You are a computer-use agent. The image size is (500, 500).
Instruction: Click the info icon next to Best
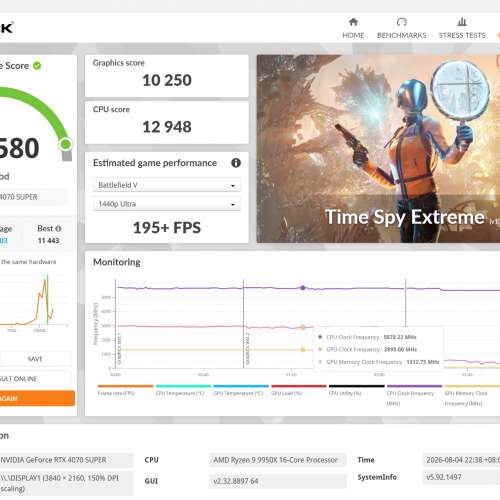(58, 229)
